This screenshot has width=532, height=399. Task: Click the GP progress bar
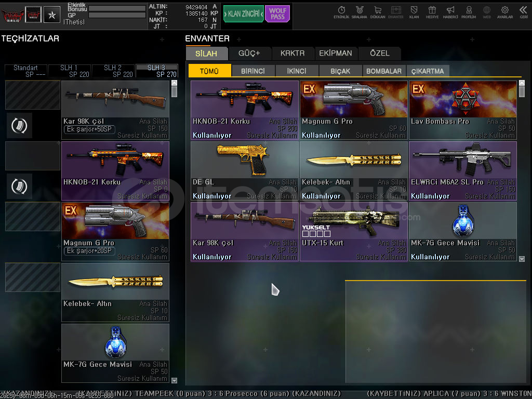pos(117,15)
